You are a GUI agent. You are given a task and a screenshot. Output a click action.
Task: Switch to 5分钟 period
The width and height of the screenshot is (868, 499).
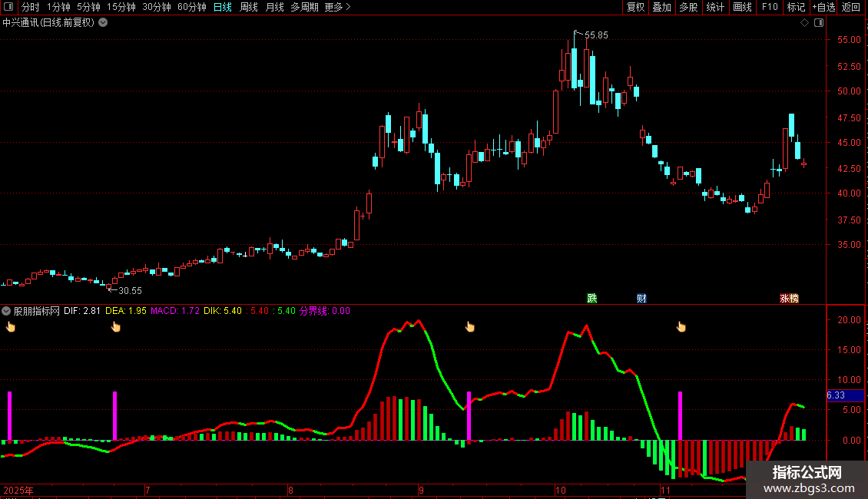point(88,7)
